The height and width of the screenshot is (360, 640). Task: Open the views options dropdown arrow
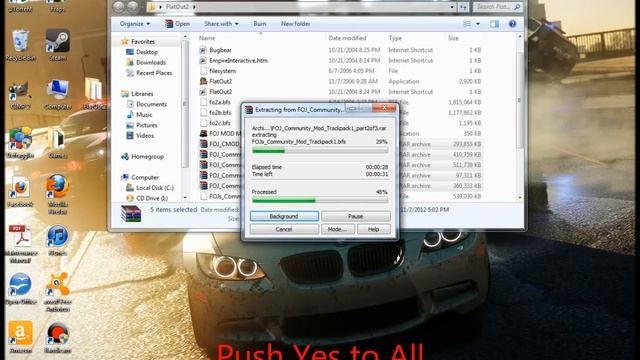pos(478,24)
